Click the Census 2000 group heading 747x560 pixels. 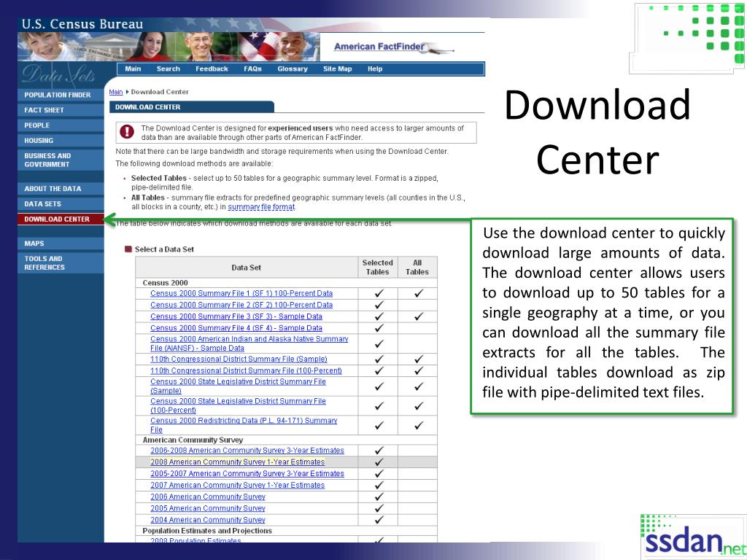166,283
